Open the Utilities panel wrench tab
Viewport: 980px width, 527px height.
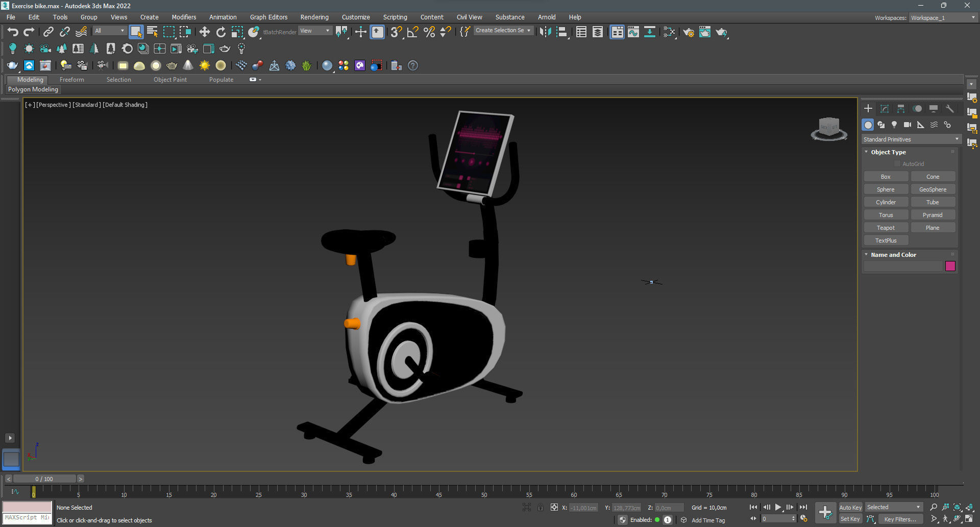click(950, 108)
